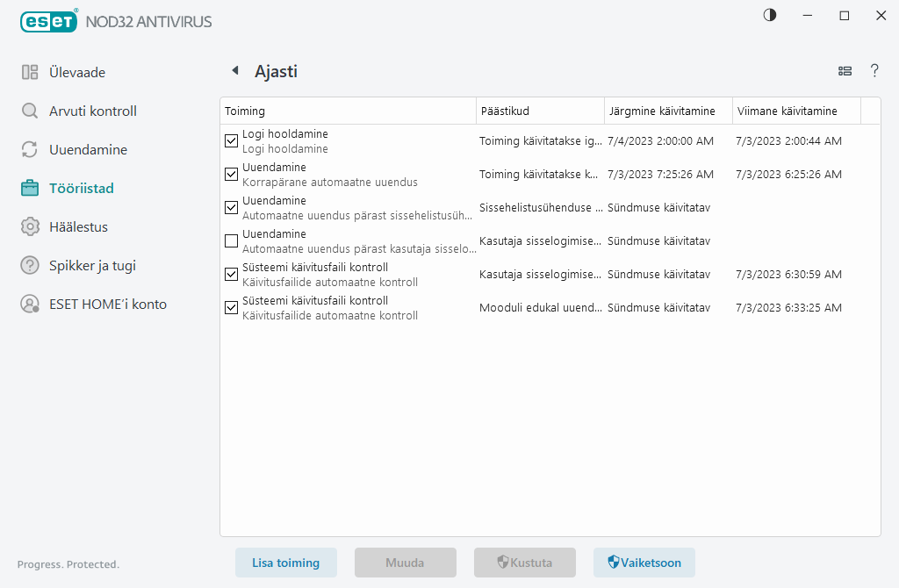Click the Uuendamine refresh icon
899x588 pixels.
pyautogui.click(x=30, y=150)
